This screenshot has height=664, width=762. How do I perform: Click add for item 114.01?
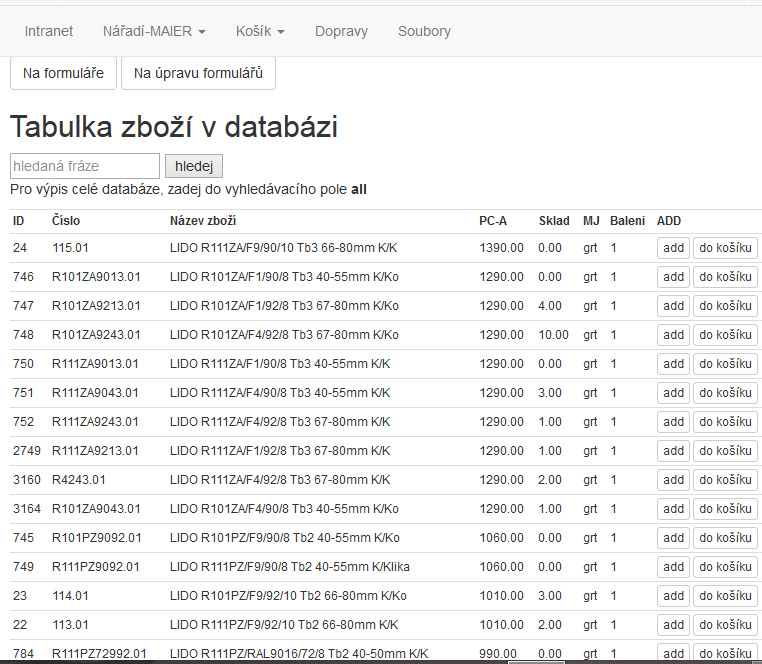pos(673,596)
